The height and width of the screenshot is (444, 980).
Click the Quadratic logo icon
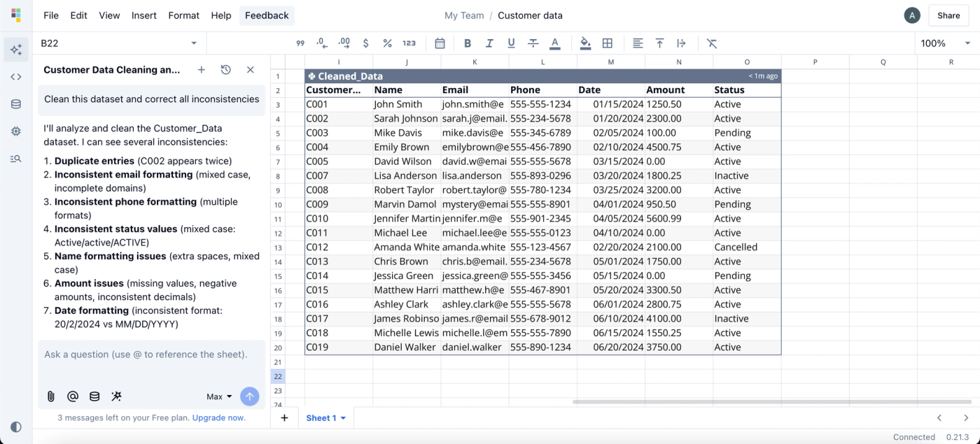coord(16,15)
